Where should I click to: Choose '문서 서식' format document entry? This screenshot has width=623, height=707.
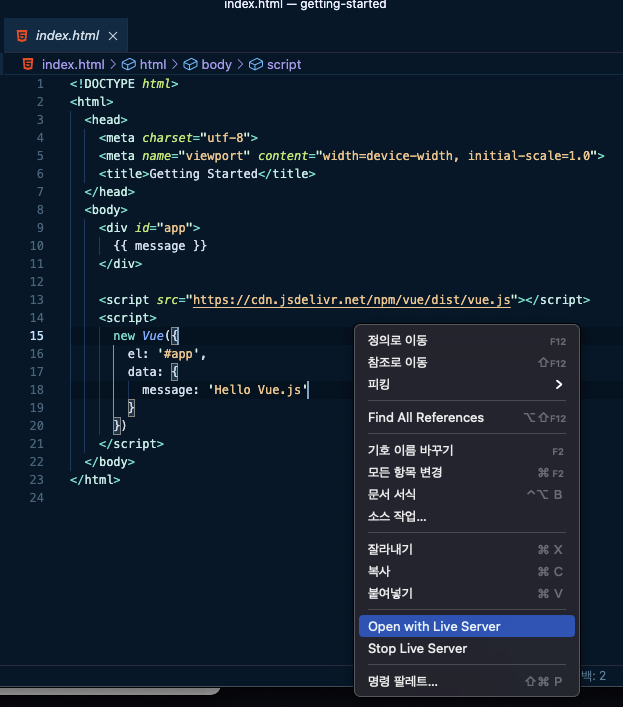pyautogui.click(x=467, y=495)
